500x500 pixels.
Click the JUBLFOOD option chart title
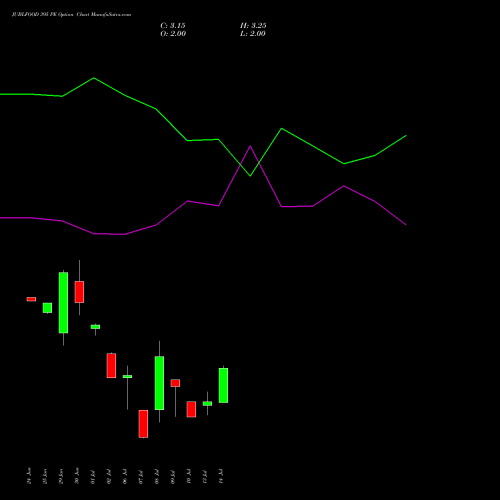click(x=71, y=15)
